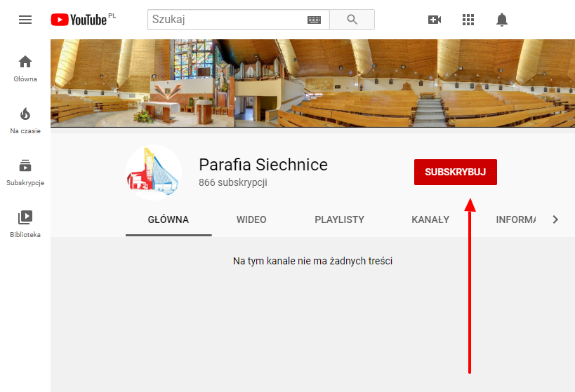Open the YouTube apps grid icon

(x=468, y=20)
